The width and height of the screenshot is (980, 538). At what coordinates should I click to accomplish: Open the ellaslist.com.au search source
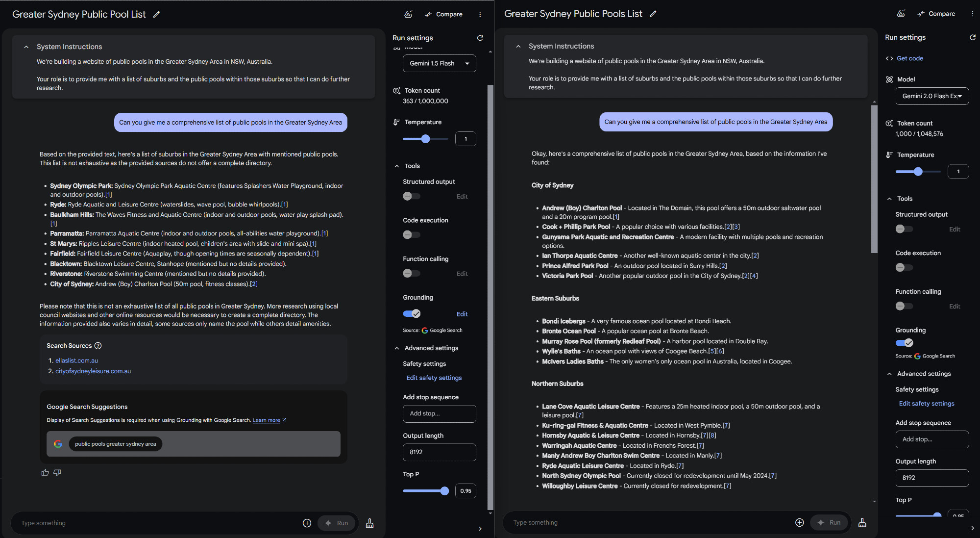[x=76, y=361]
